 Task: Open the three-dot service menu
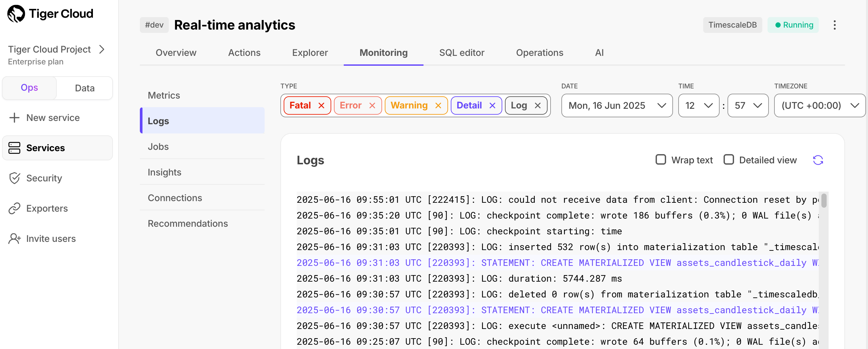[x=834, y=25]
